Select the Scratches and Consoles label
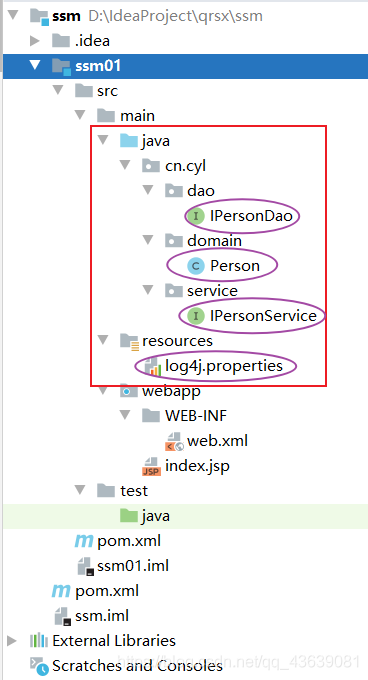The width and height of the screenshot is (368, 680). (x=137, y=666)
